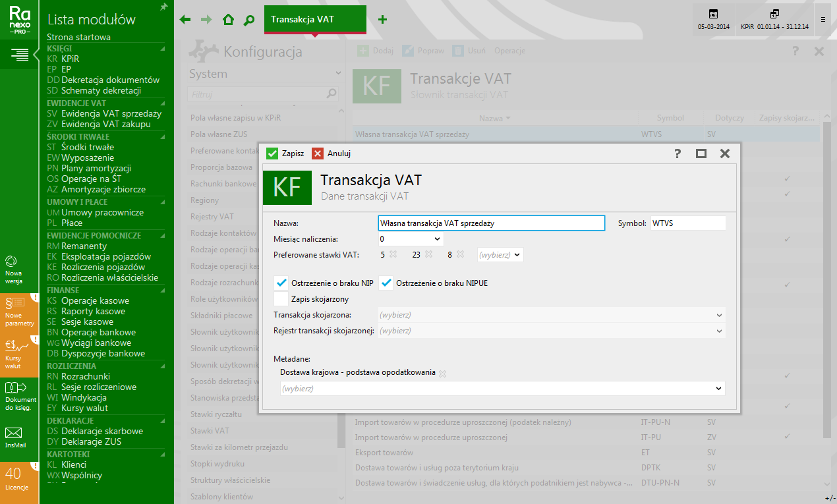837x504 pixels.
Task: Remove VAT rate 23 with its x icon
Action: (x=427, y=254)
